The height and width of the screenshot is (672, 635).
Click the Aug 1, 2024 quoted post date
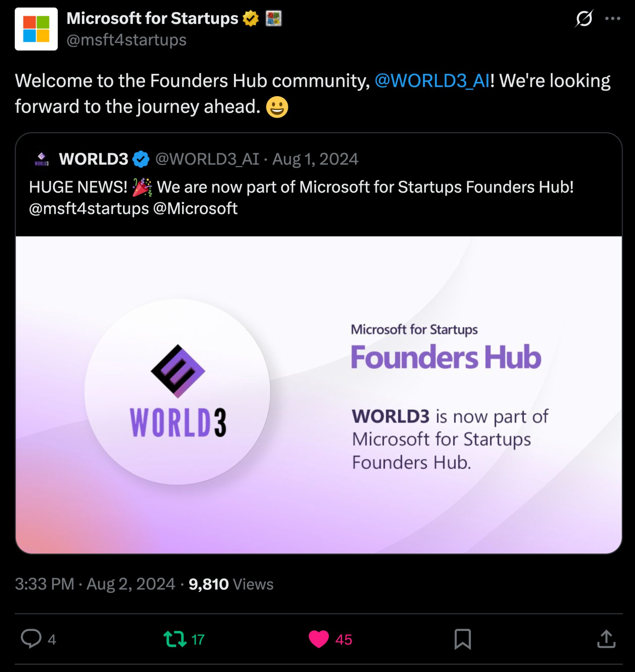[x=315, y=159]
